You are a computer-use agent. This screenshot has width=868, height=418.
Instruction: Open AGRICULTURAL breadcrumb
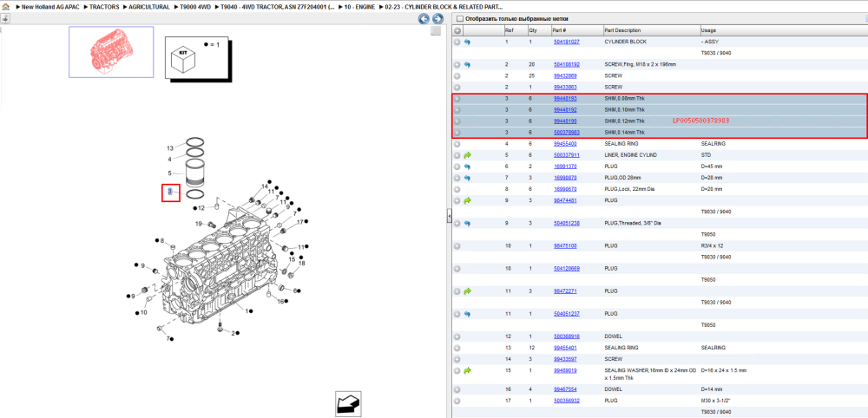tap(149, 7)
